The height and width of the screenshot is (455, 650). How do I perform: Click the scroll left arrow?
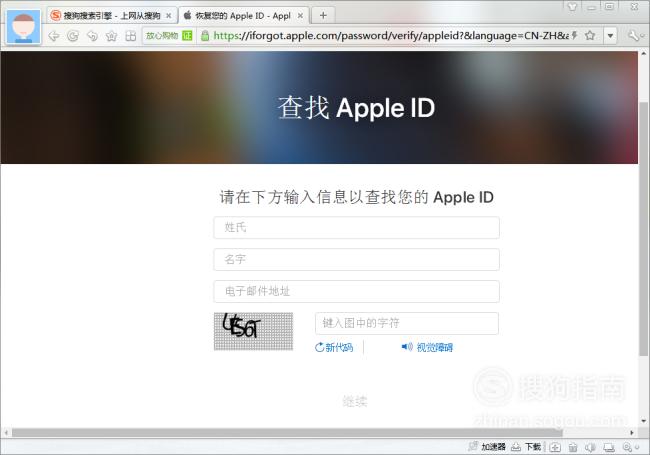point(6,433)
